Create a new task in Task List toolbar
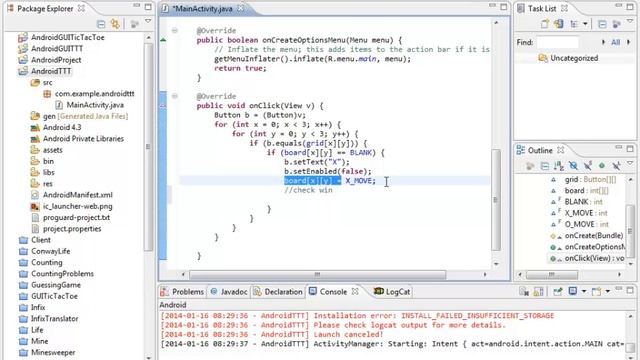The image size is (640, 360). tap(544, 24)
